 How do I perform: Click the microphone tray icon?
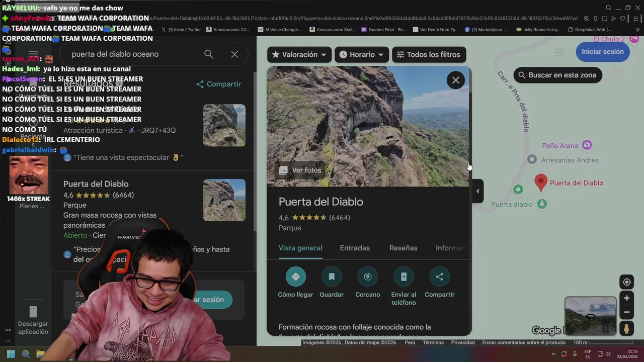(x=575, y=354)
